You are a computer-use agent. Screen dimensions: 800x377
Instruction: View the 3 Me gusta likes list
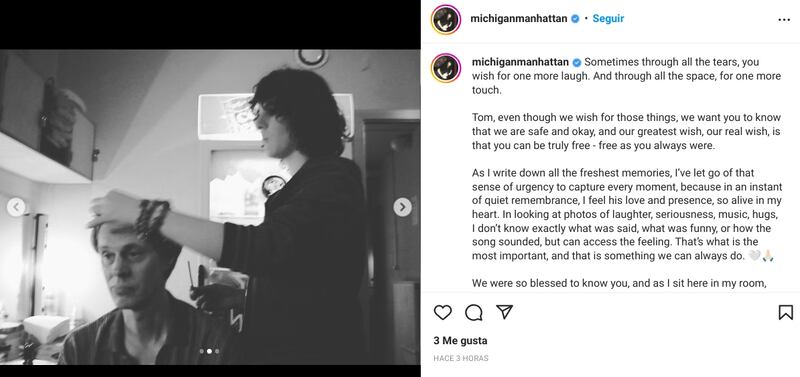460,340
